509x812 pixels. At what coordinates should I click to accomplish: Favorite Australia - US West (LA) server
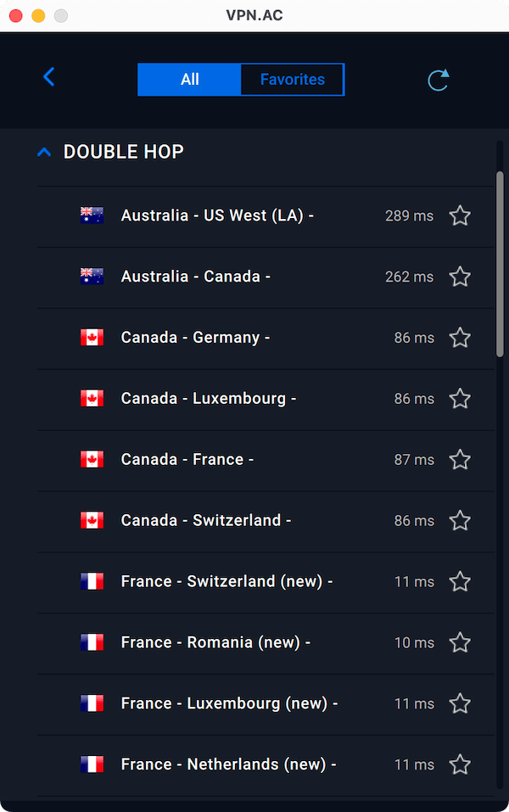460,216
